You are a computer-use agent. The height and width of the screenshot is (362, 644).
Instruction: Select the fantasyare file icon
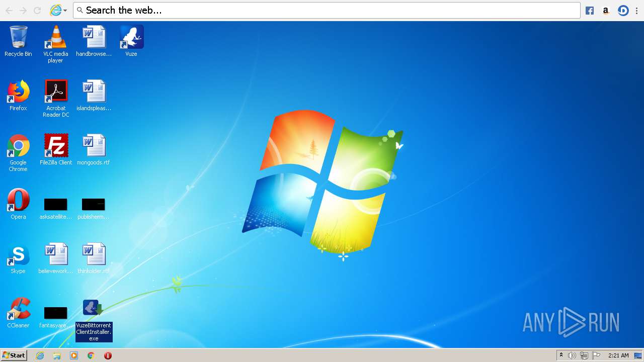55,317
